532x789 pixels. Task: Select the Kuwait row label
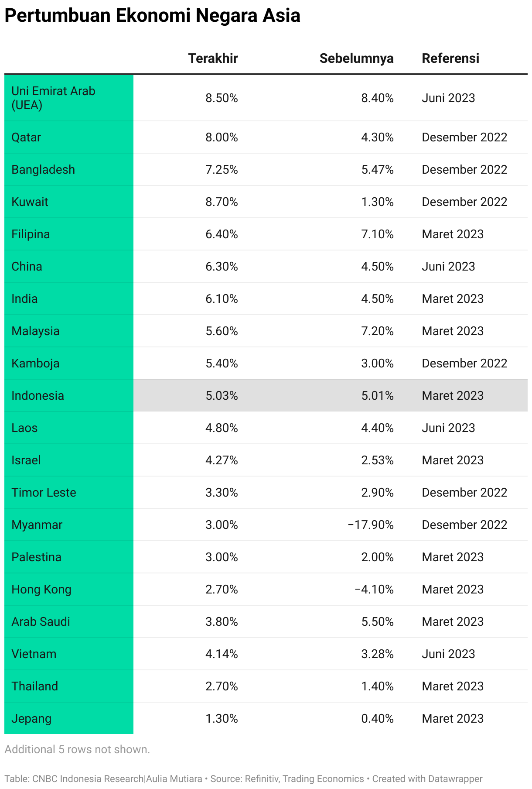pos(69,202)
